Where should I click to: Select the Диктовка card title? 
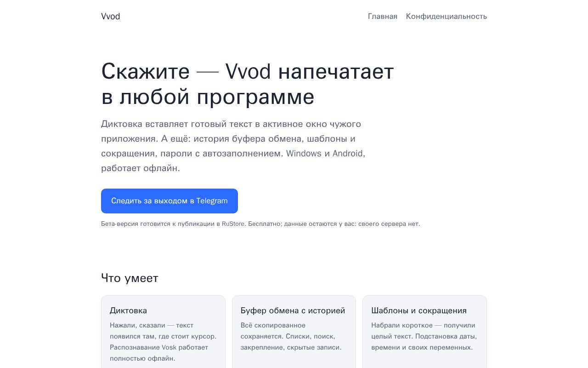128,310
